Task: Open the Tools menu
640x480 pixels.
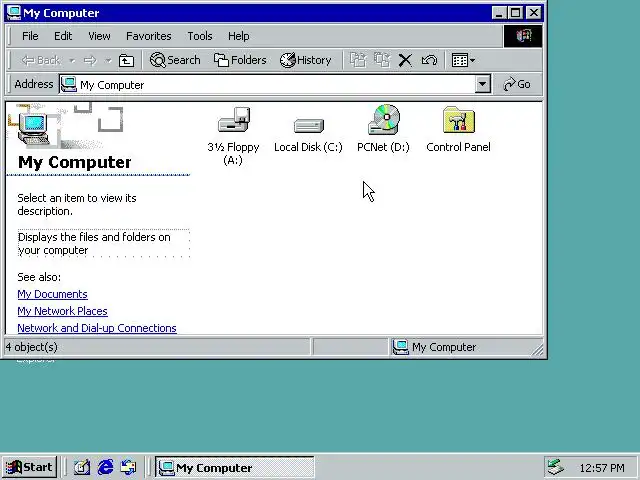Action: (x=200, y=36)
